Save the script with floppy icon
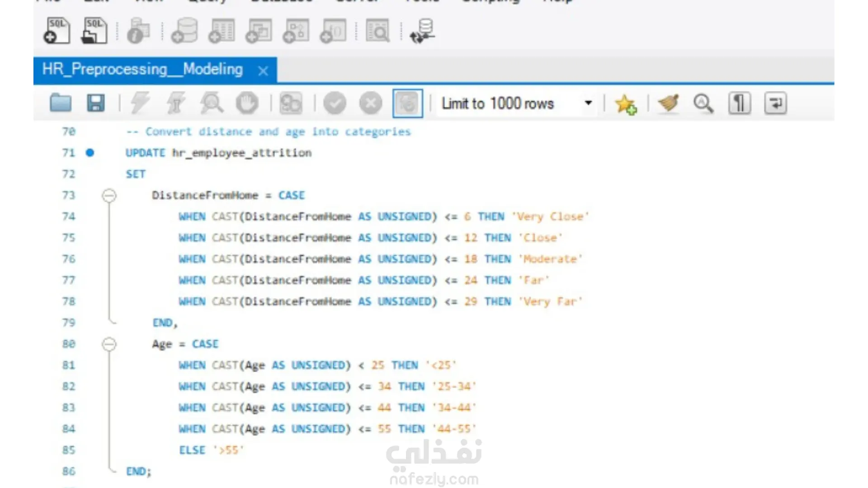The image size is (868, 488). coord(95,103)
